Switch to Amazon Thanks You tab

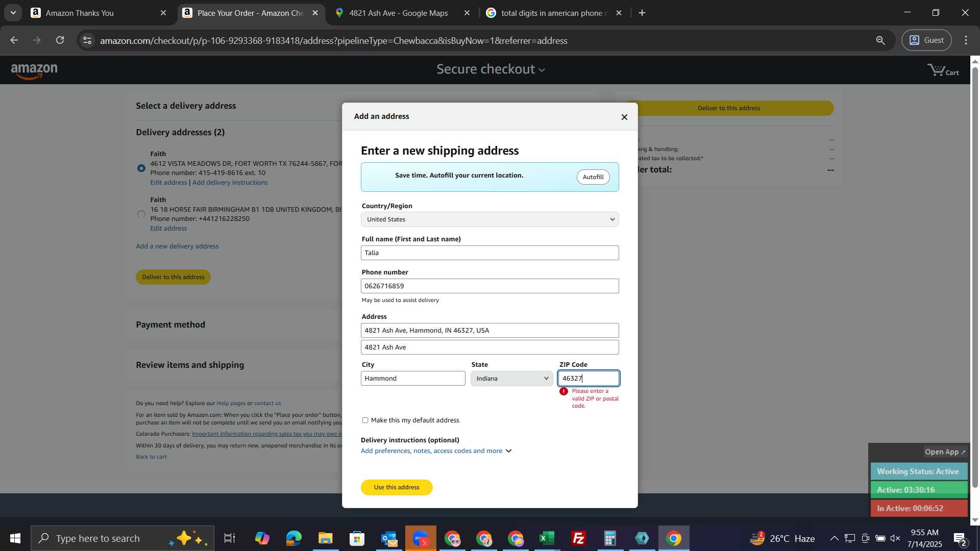(x=98, y=13)
